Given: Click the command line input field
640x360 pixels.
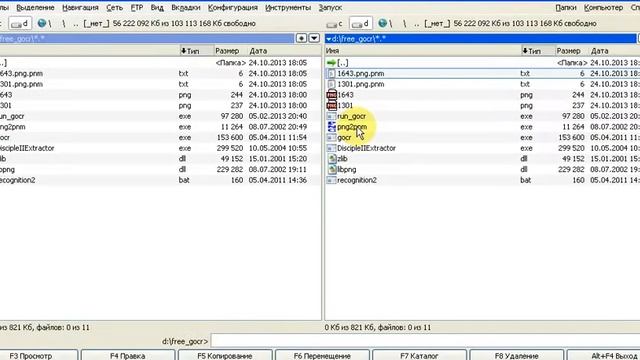Looking at the screenshot, I should pos(425,341).
